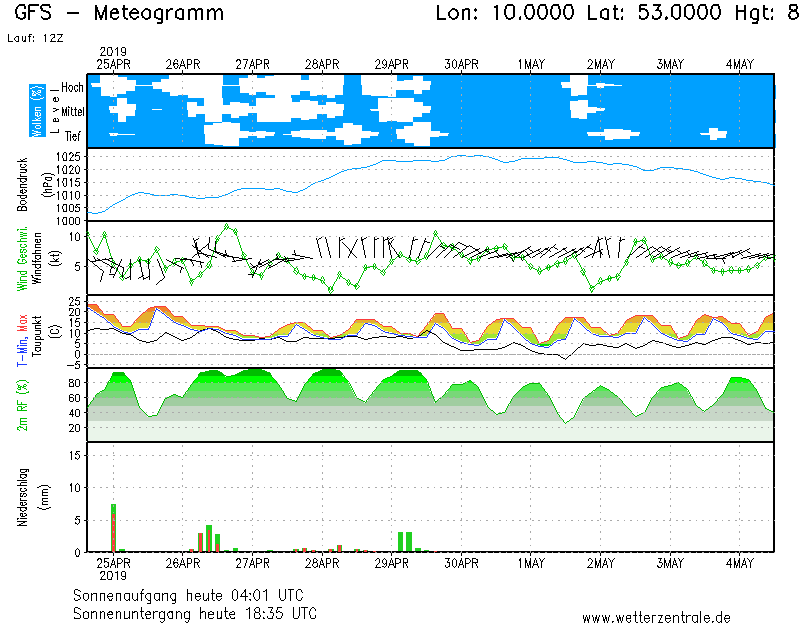Select the Lauf: 12Z run label
This screenshot has height=625, width=800.
click(x=35, y=38)
